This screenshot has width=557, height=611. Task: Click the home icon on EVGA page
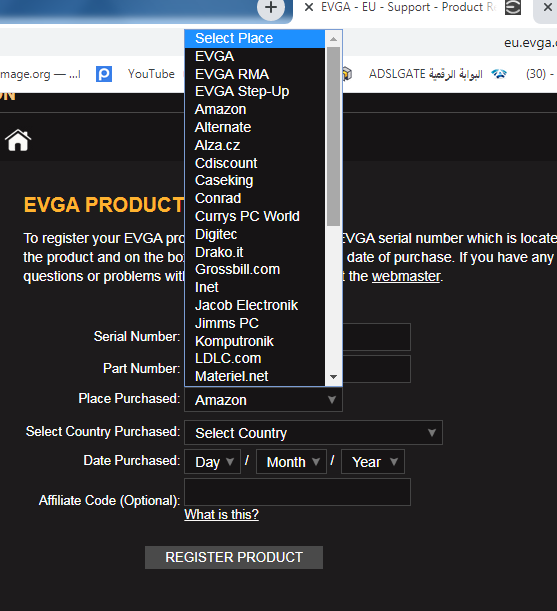(x=18, y=140)
